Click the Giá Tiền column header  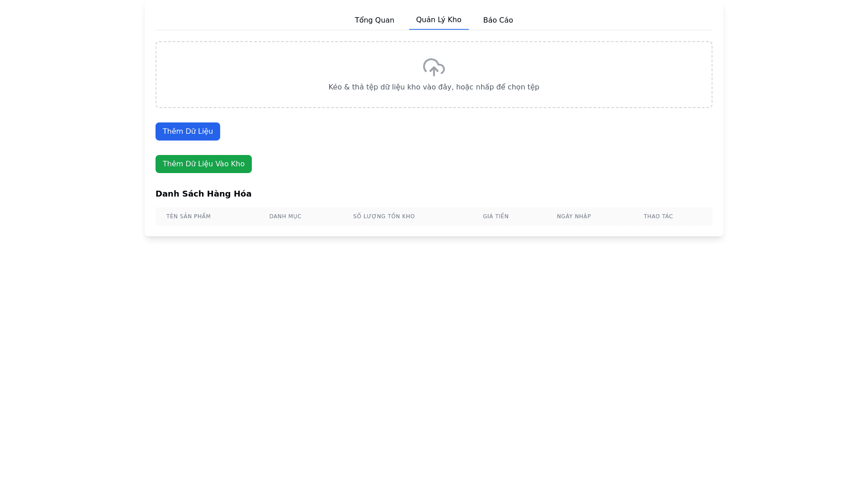click(x=495, y=216)
